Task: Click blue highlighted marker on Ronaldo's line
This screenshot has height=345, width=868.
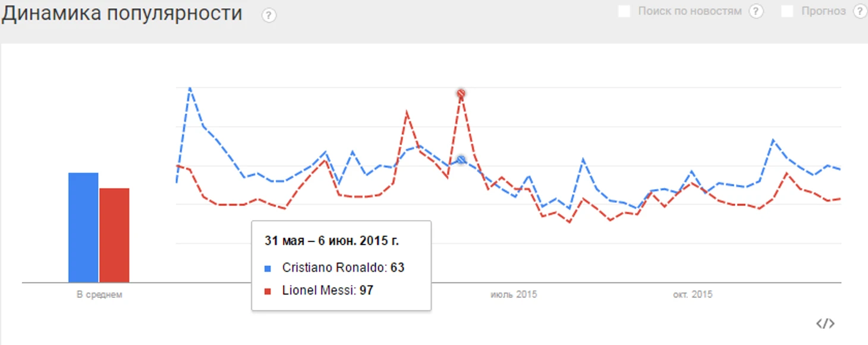Action: (x=461, y=159)
